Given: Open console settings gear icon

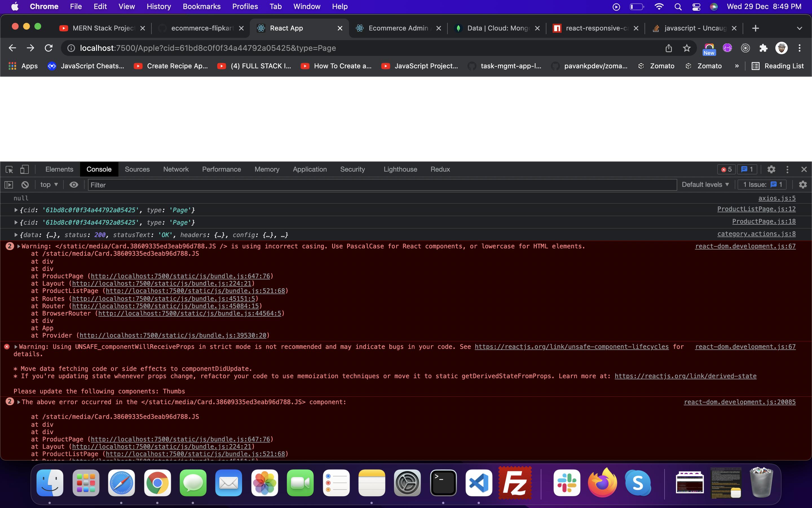Looking at the screenshot, I should [803, 185].
